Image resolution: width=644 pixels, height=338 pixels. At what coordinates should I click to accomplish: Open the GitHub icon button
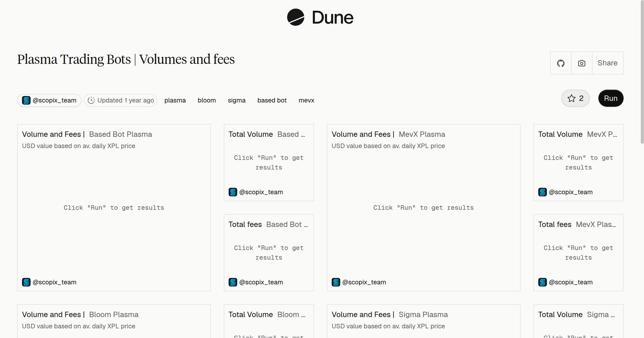[x=561, y=63]
